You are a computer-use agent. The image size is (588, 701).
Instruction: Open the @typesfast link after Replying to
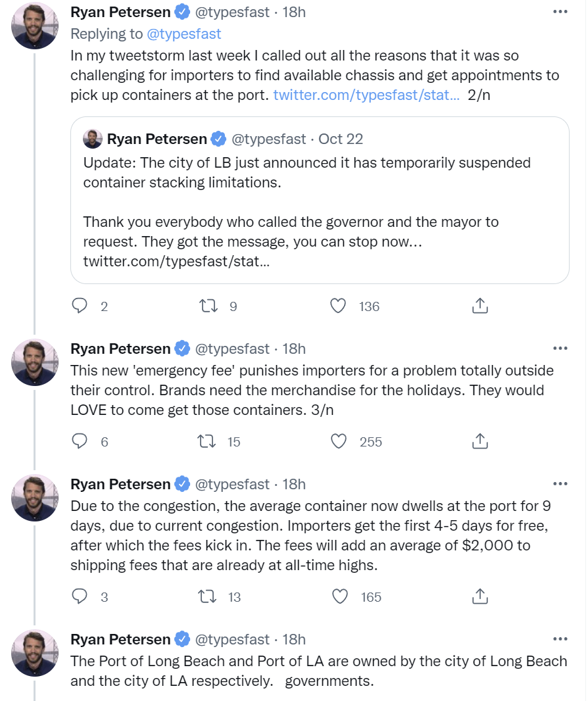pos(184,34)
